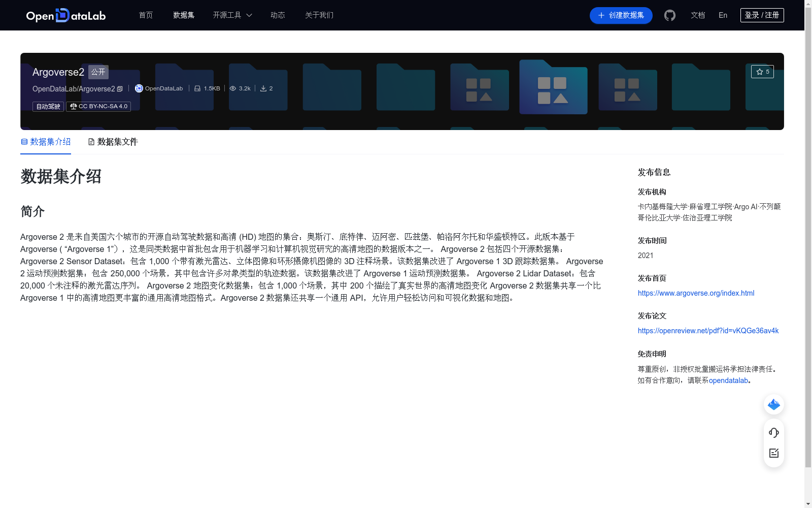Click the blue mountain floating icon
The width and height of the screenshot is (812, 508).
(773, 404)
